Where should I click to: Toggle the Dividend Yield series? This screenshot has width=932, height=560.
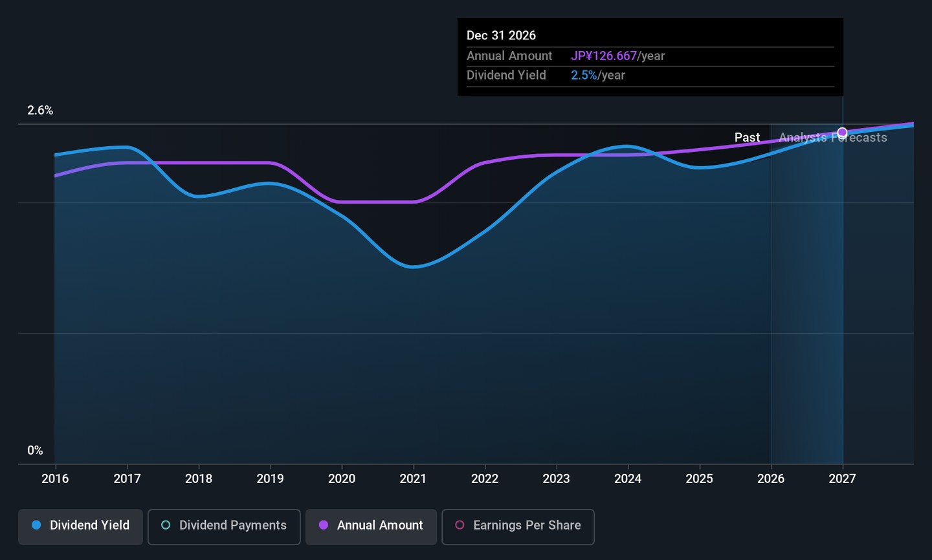pos(81,526)
